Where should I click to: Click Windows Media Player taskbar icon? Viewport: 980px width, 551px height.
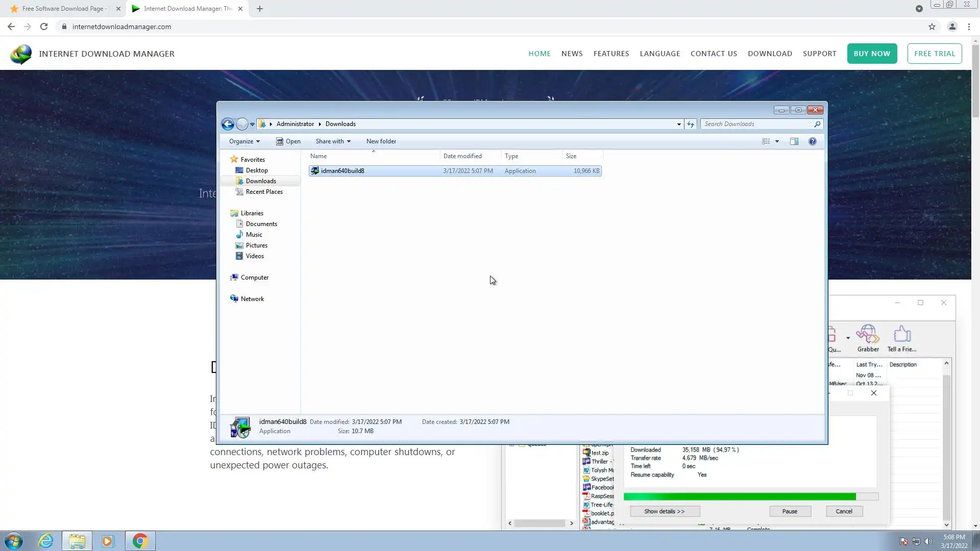(x=108, y=541)
